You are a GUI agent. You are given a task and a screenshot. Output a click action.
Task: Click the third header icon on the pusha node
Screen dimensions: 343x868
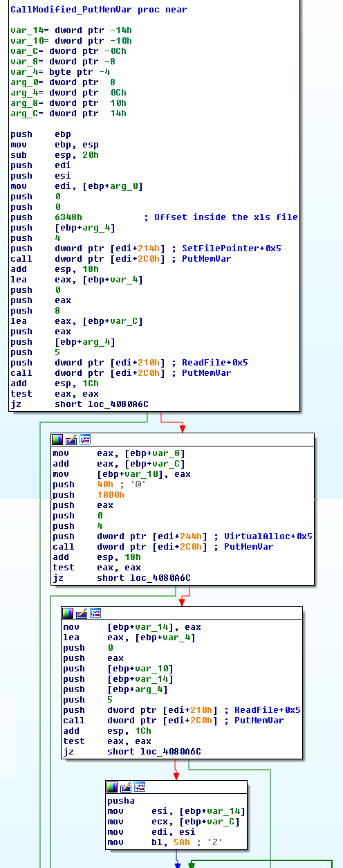140,787
